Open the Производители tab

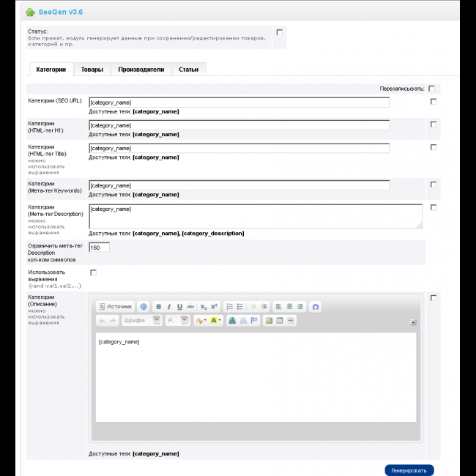pyautogui.click(x=141, y=70)
